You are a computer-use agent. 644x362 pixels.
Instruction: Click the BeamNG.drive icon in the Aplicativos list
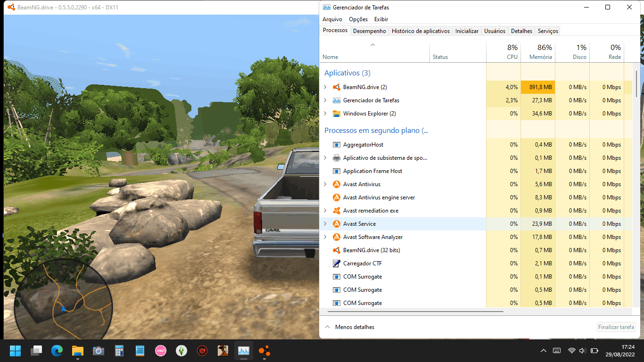(337, 87)
